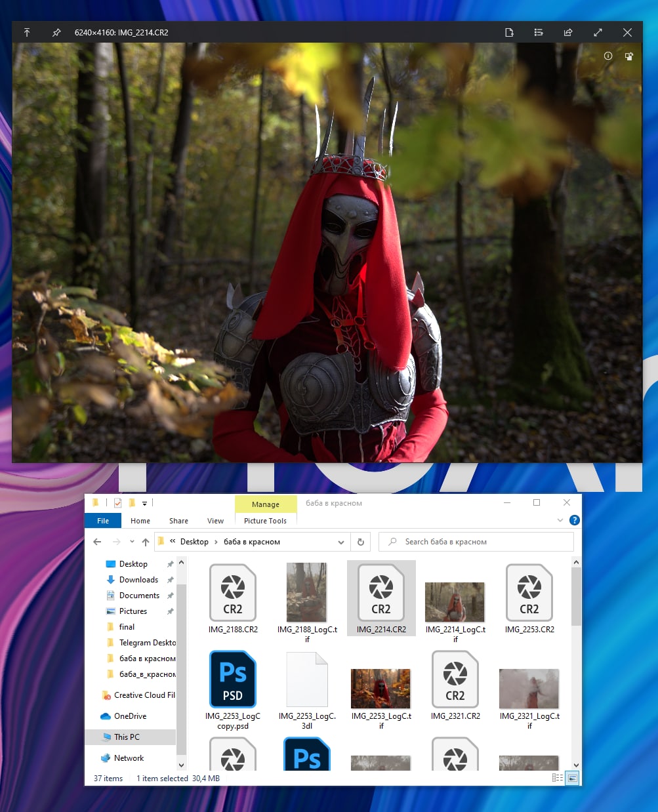Select the IMG_2253_LogC.tif thumbnail
The height and width of the screenshot is (812, 658).
click(380, 689)
